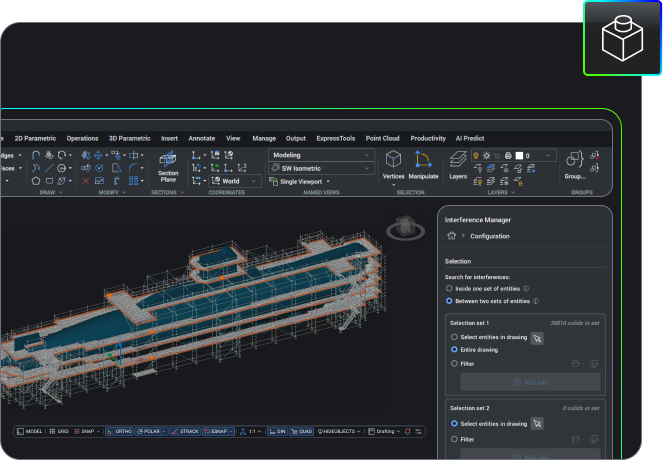Screen dimensions: 663x460
Task: Switch to the Annotate ribbon tab
Action: pyautogui.click(x=202, y=138)
